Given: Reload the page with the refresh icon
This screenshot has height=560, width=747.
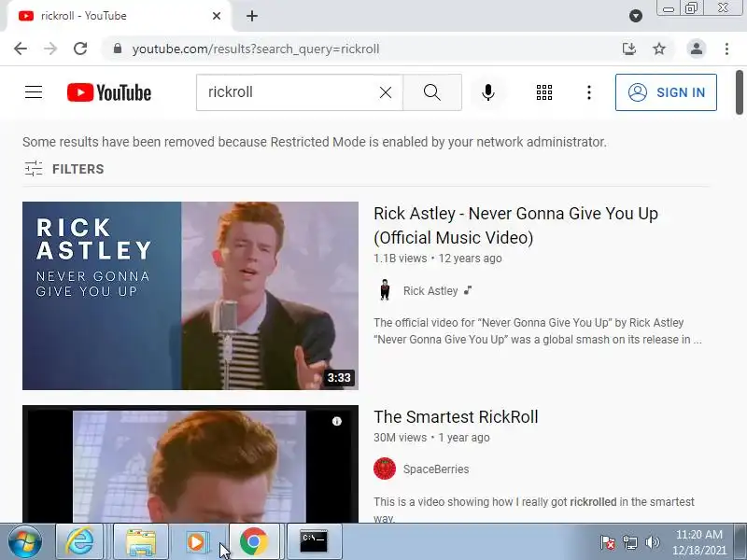Looking at the screenshot, I should pos(80,49).
